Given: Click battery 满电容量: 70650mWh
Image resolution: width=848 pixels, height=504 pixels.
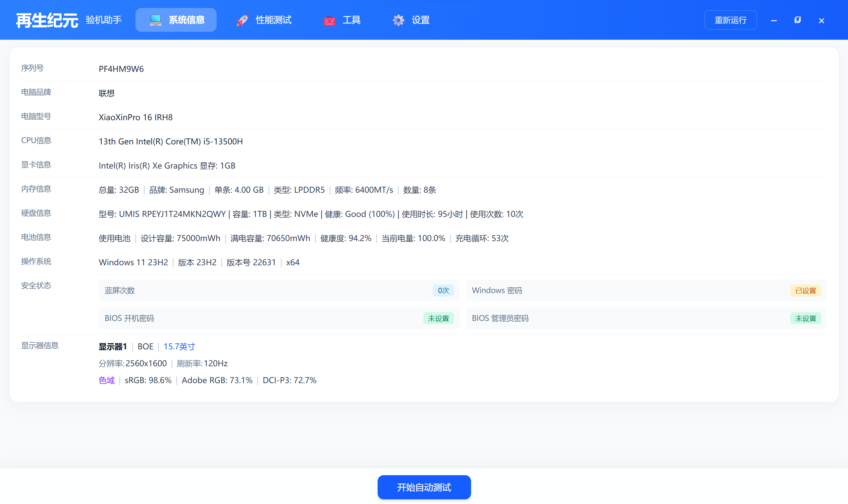Looking at the screenshot, I should tap(270, 238).
